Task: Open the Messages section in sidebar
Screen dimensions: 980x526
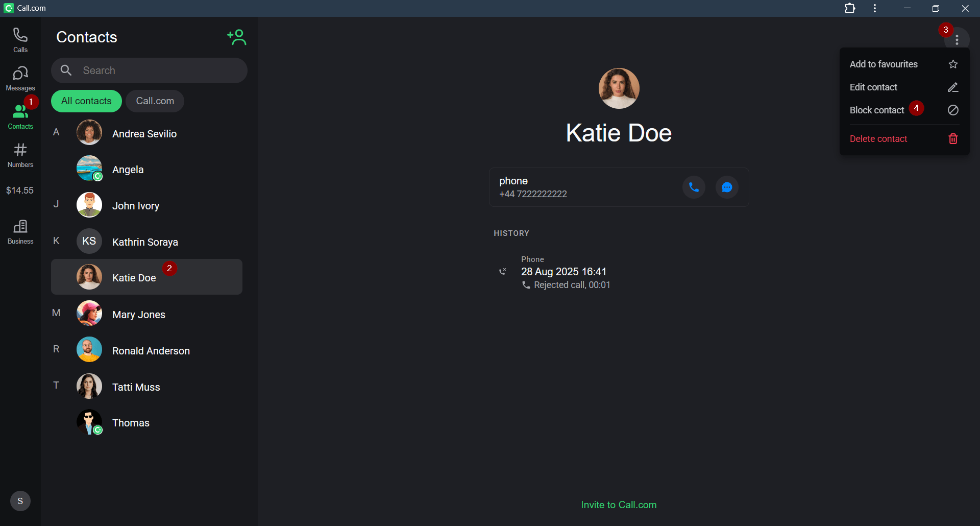Action: [20, 78]
